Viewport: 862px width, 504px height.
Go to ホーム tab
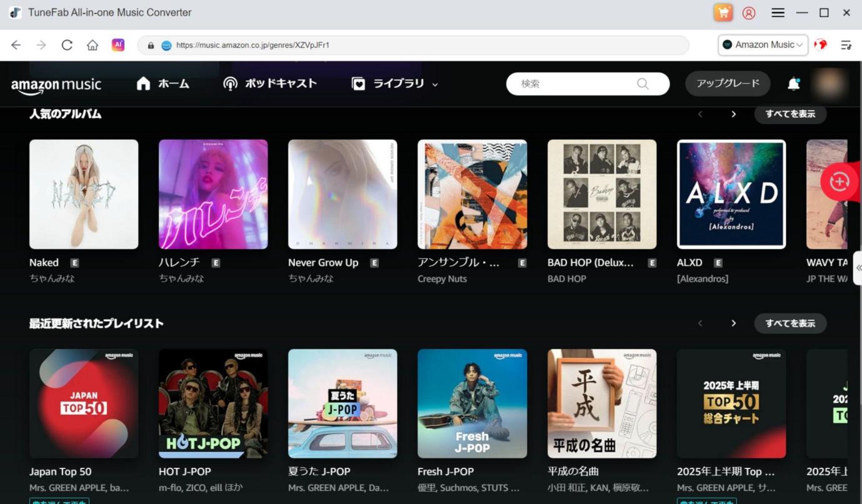click(x=163, y=84)
